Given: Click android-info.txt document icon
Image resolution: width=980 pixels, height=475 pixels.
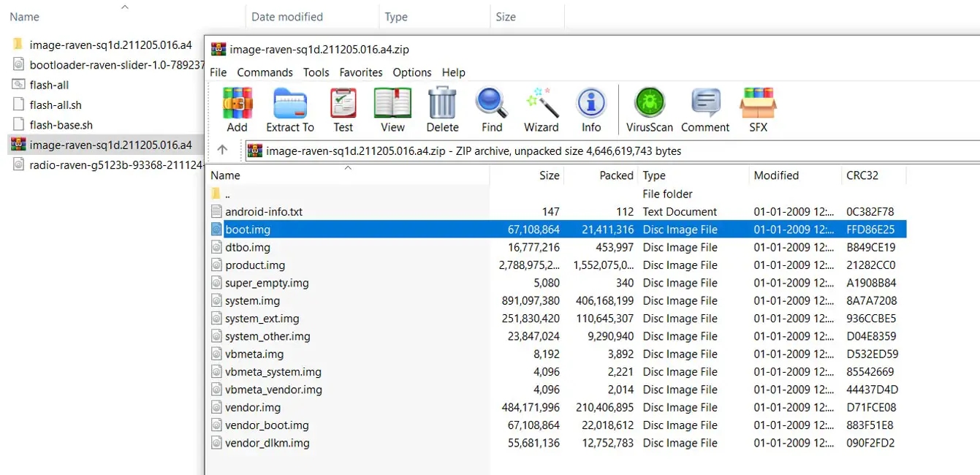Looking at the screenshot, I should point(216,212).
